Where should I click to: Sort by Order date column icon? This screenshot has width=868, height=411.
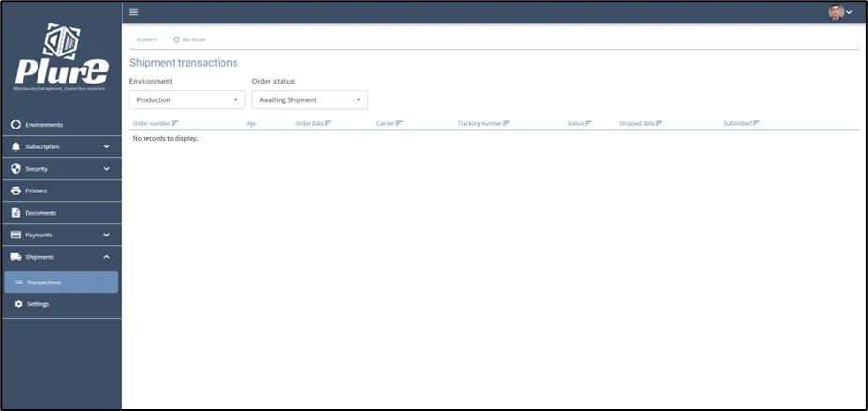click(x=327, y=123)
